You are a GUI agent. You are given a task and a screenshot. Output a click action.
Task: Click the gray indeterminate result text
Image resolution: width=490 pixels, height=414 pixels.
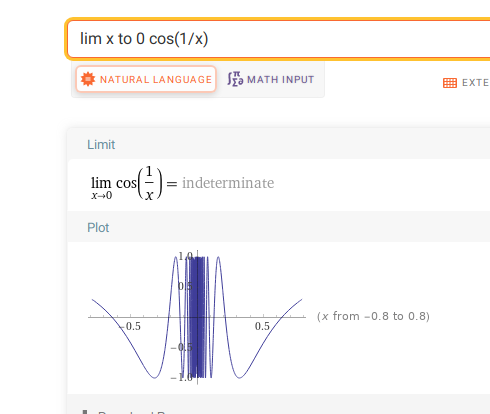[228, 183]
